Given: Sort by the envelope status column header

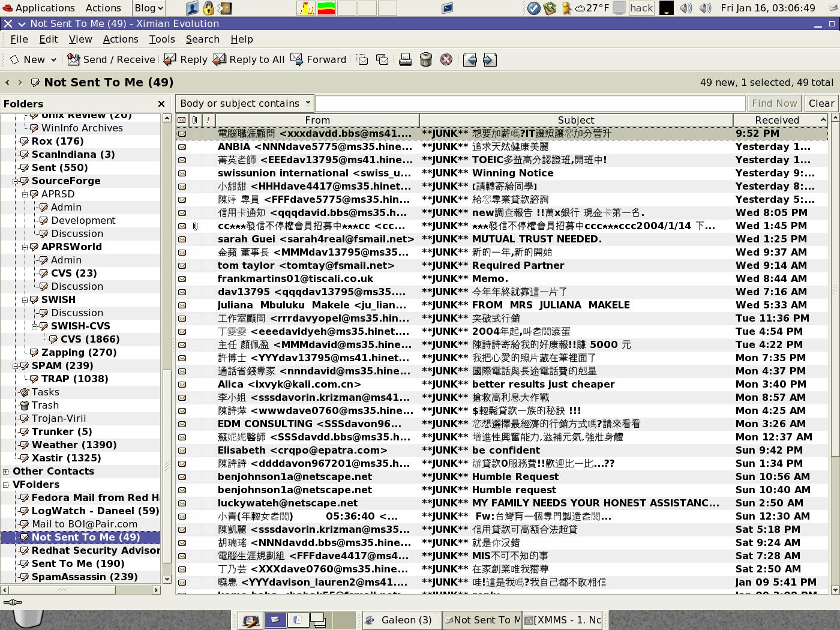Looking at the screenshot, I should click(182, 120).
